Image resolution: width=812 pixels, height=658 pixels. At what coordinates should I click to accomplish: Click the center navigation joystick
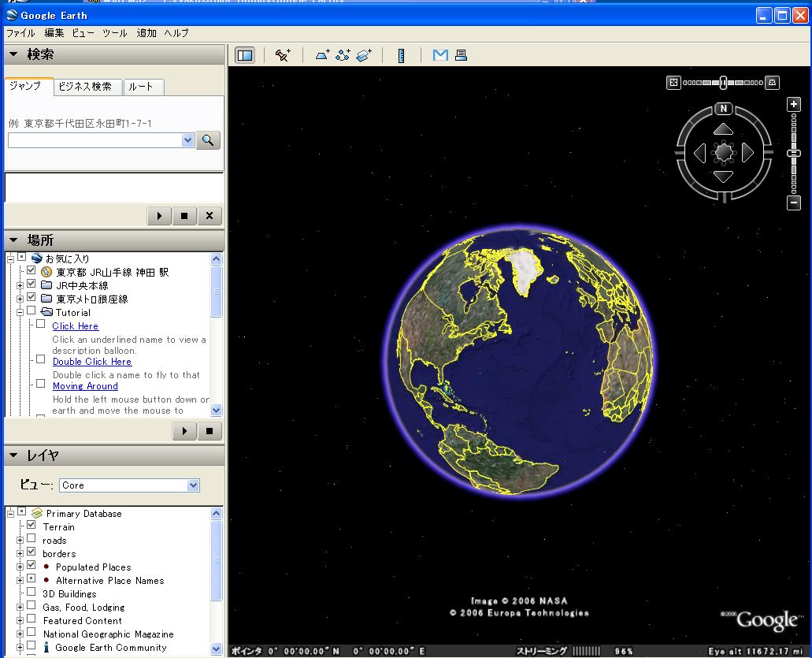pyautogui.click(x=724, y=152)
